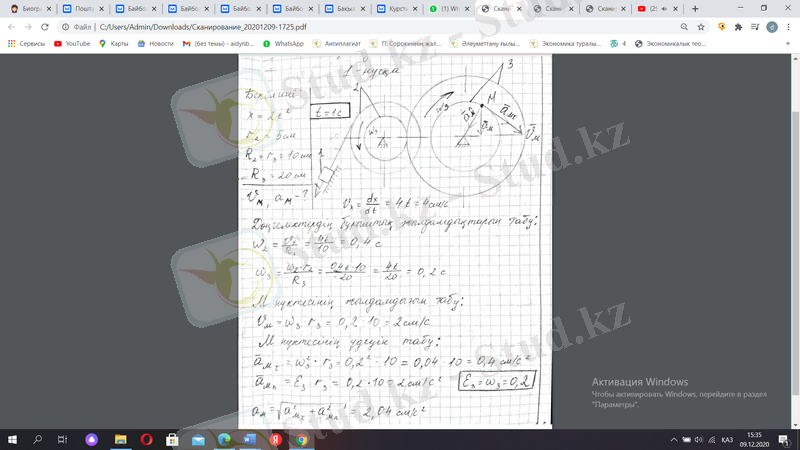Expand hidden system tray icons
This screenshot has height=450, width=800.
673,440
